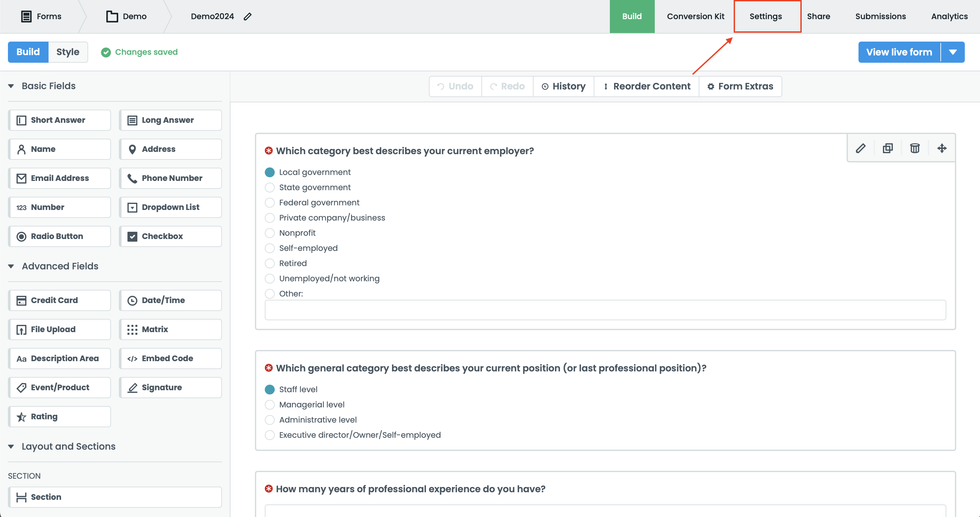Click the Form Extras button

pyautogui.click(x=740, y=86)
